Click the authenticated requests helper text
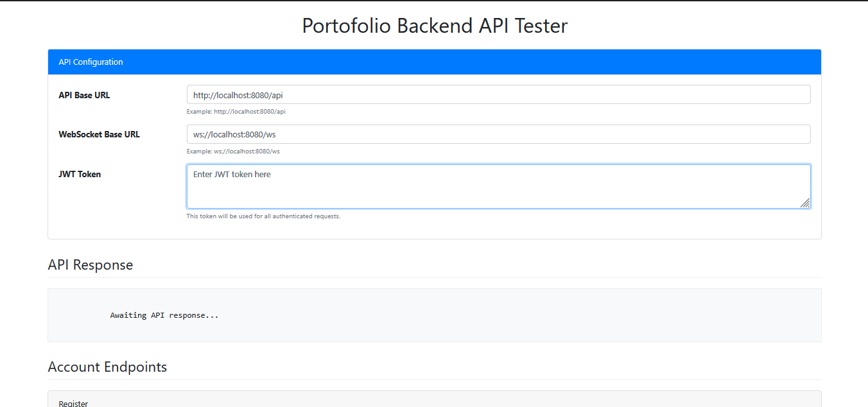The image size is (868, 407). [263, 216]
